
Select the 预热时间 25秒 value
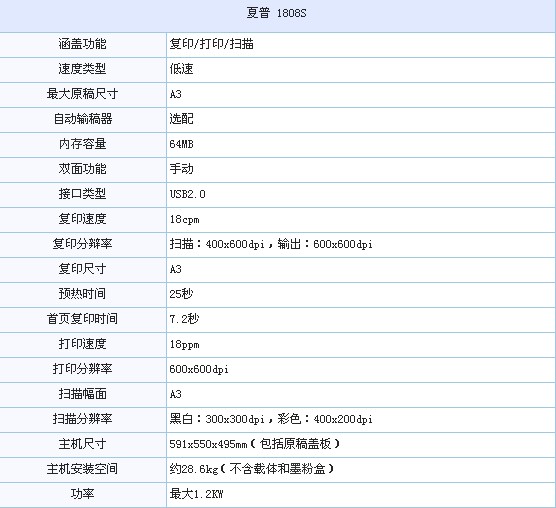(x=181, y=294)
